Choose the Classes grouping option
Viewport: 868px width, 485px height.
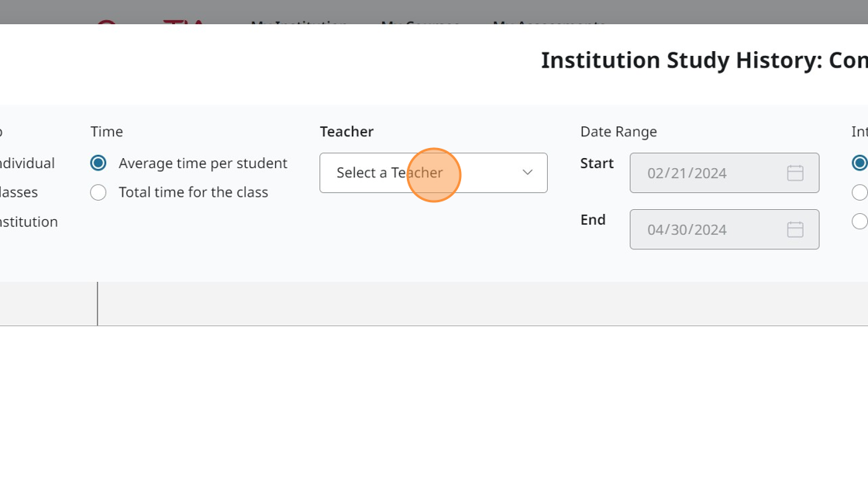pos(19,192)
